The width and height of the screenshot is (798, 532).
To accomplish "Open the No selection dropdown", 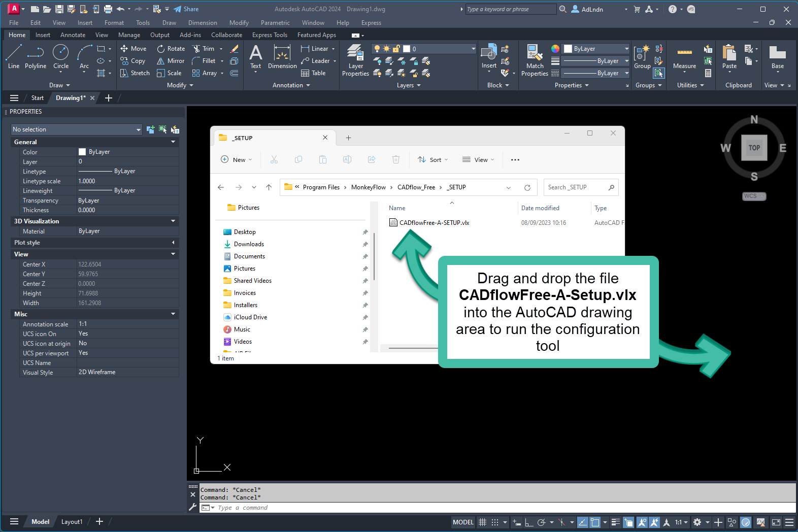I will pyautogui.click(x=76, y=129).
